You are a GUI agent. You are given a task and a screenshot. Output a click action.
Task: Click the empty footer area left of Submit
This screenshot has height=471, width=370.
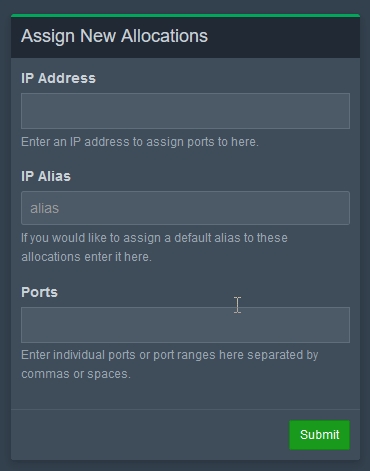pos(150,435)
